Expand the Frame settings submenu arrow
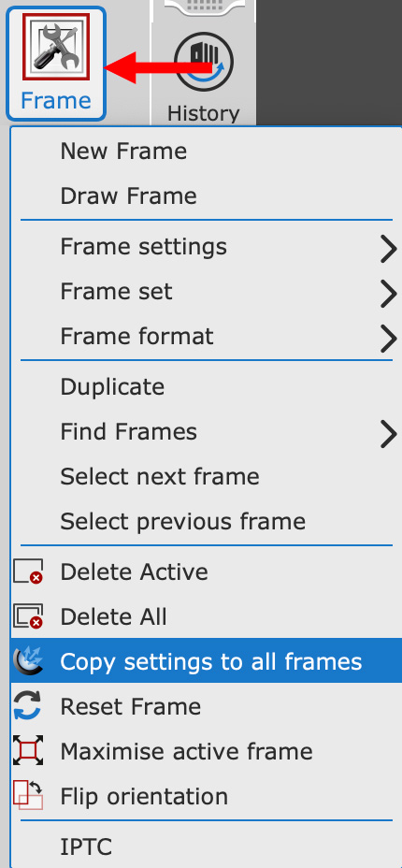 389,250
